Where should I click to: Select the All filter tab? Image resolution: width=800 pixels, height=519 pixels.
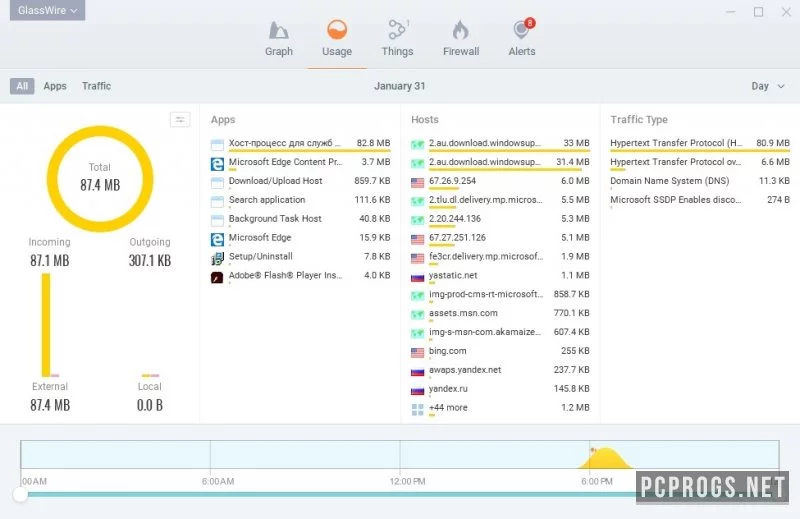(22, 86)
